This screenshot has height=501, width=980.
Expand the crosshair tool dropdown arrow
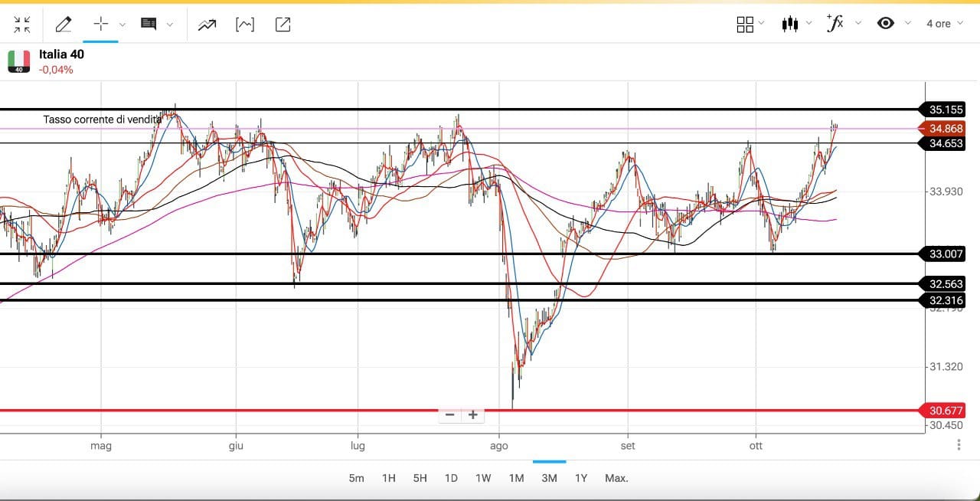122,25
